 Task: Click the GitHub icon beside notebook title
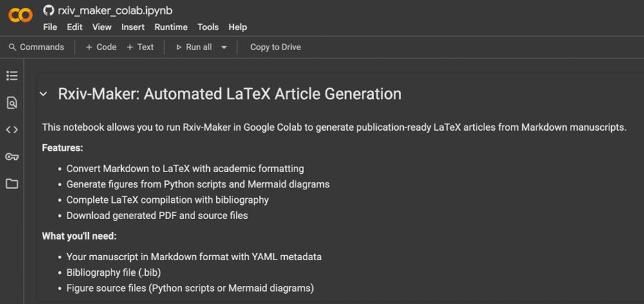(49, 10)
